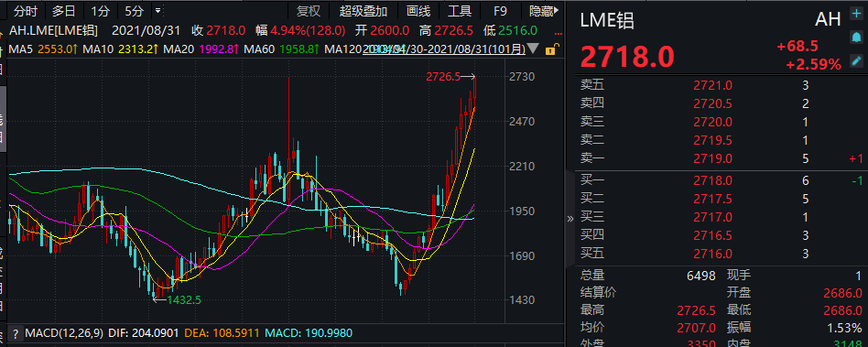Click the date range link ending 2021/08/31(101月)

pos(443,49)
